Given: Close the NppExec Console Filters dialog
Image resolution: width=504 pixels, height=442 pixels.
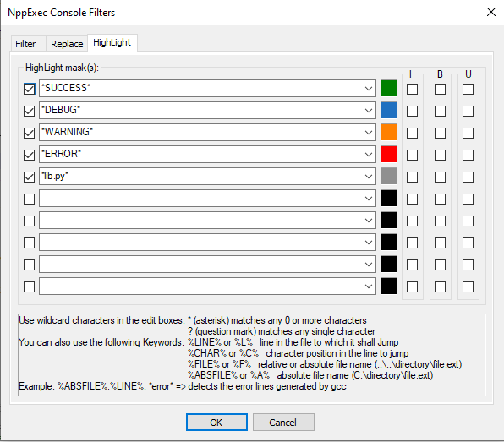Looking at the screenshot, I should [x=491, y=12].
